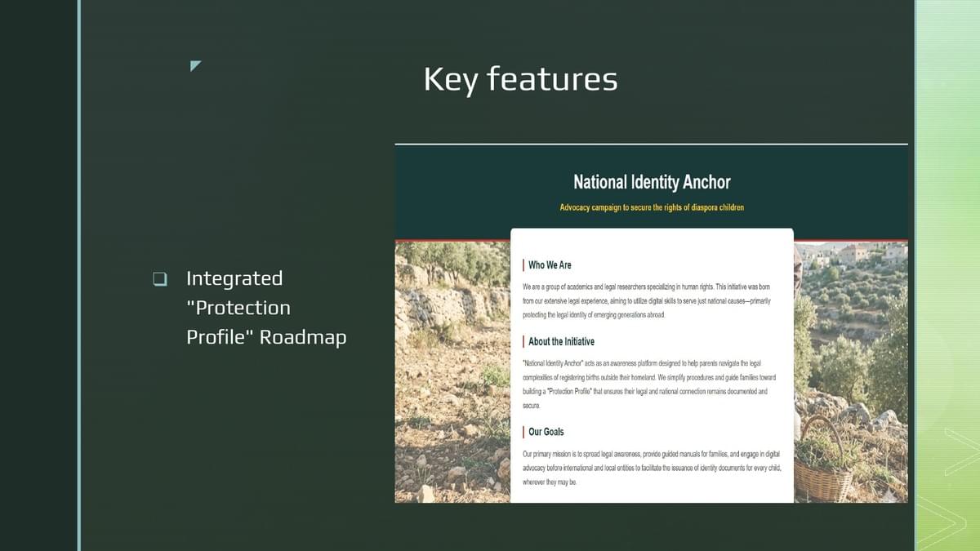Viewport: 980px width, 551px height.
Task: Click the "National Identity Anchor" heading
Action: [x=652, y=182]
